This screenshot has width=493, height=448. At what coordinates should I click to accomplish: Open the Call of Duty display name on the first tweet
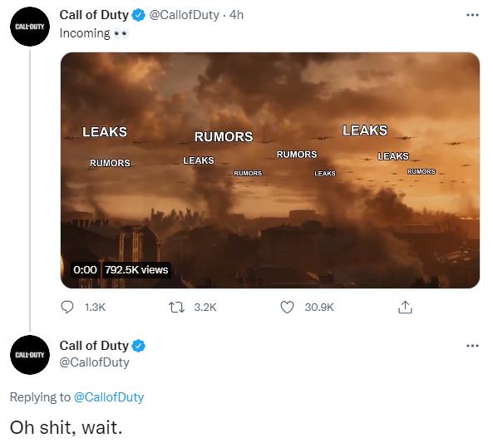pos(94,15)
